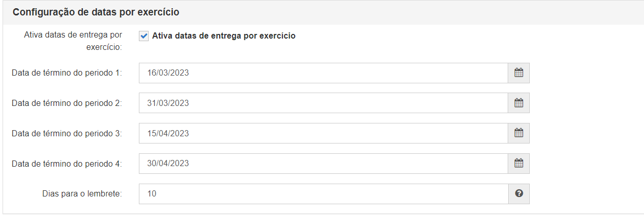The height and width of the screenshot is (215, 644).
Task: Focus the periodo 1 end date field
Action: click(x=324, y=73)
